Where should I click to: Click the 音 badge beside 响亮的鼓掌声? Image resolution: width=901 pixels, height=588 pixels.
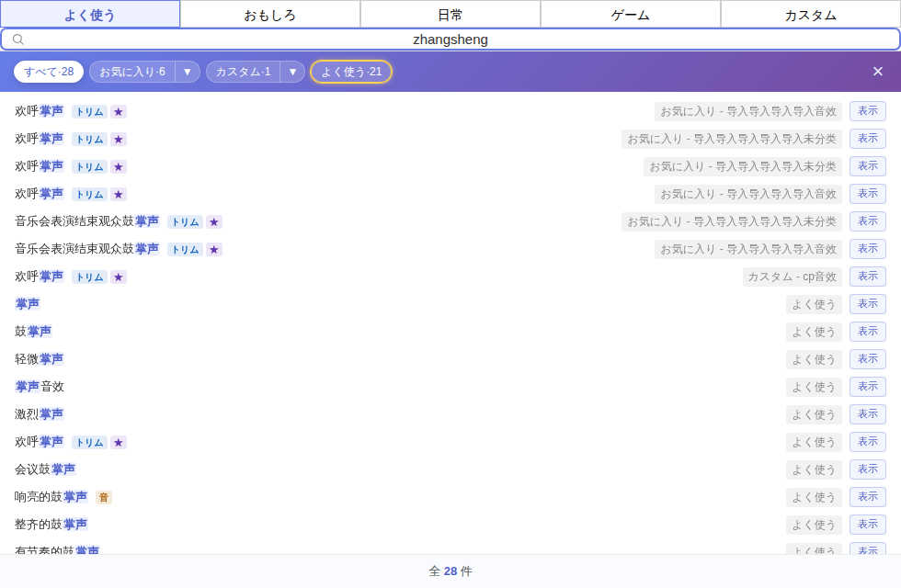click(x=103, y=497)
